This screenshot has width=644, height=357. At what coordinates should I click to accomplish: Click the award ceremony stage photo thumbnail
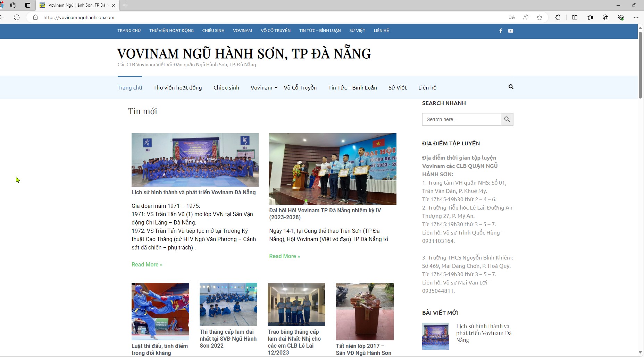coord(333,169)
